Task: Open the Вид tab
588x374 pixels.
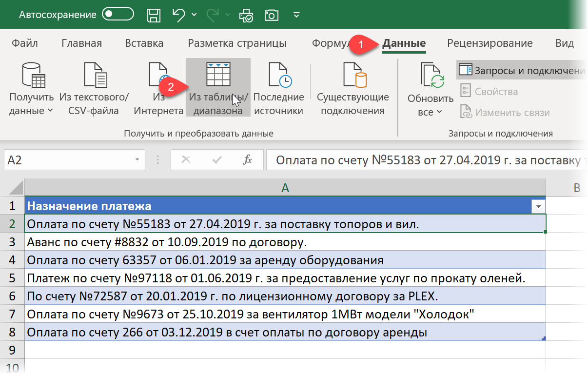Action: pyautogui.click(x=565, y=43)
